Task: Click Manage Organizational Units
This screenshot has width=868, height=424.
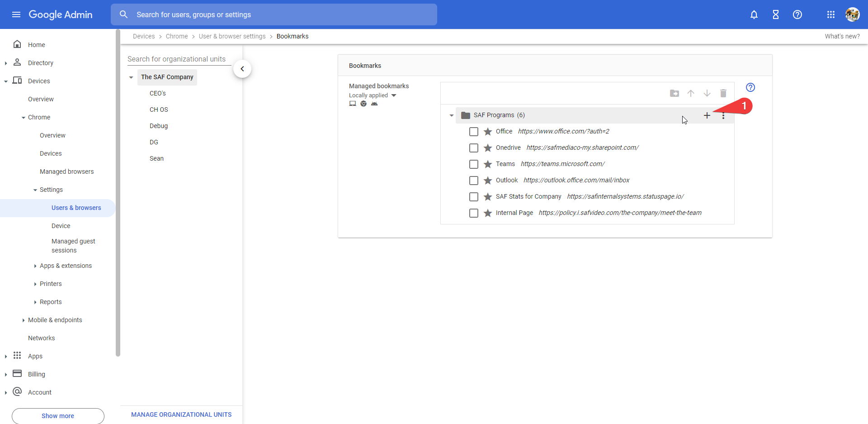Action: click(181, 414)
